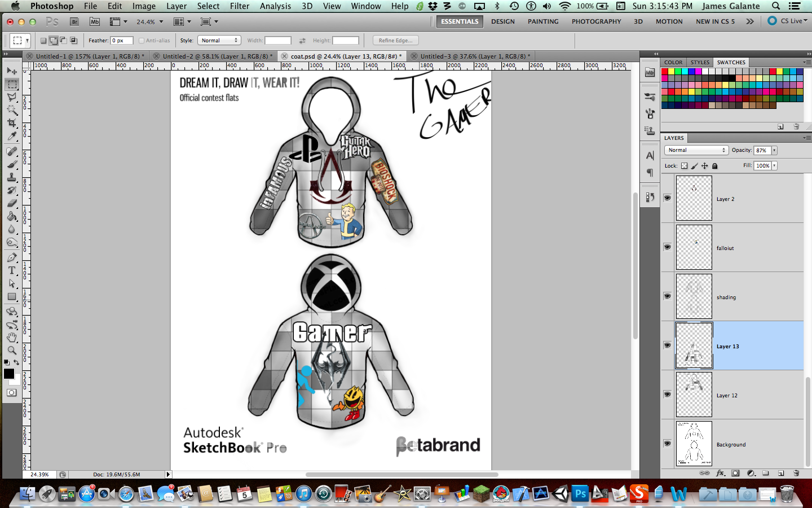Select the Polygonal Lasso tool

pos(12,97)
